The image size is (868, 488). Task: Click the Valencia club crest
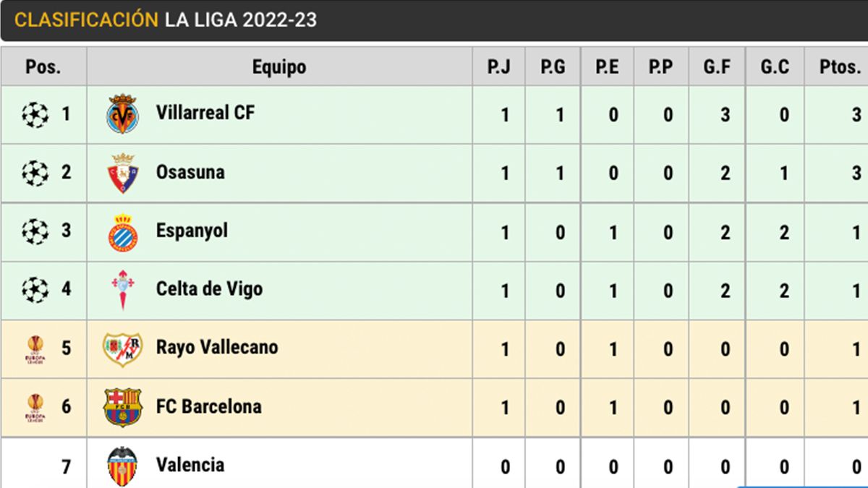[122, 466]
